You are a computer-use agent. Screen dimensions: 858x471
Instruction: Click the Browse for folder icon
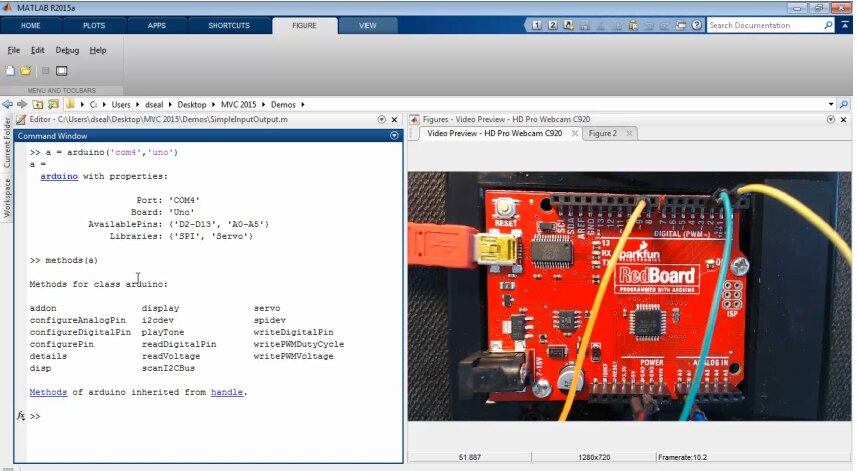(x=52, y=104)
